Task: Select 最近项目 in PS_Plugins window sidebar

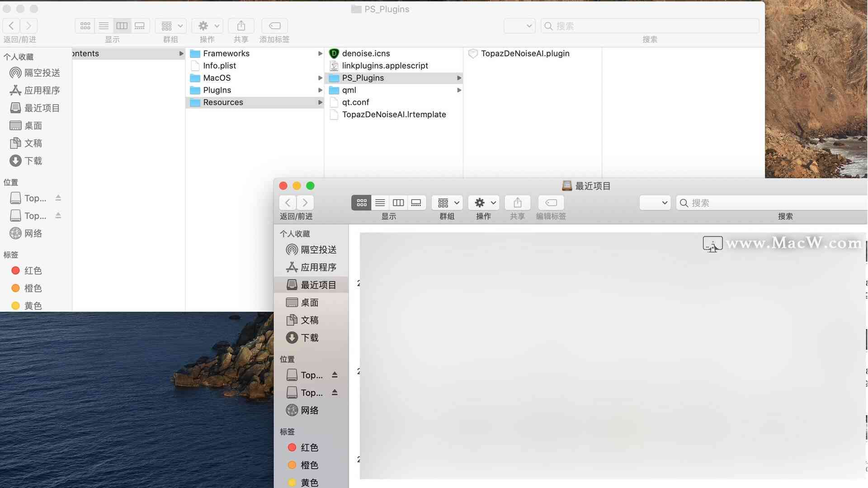Action: click(x=35, y=108)
